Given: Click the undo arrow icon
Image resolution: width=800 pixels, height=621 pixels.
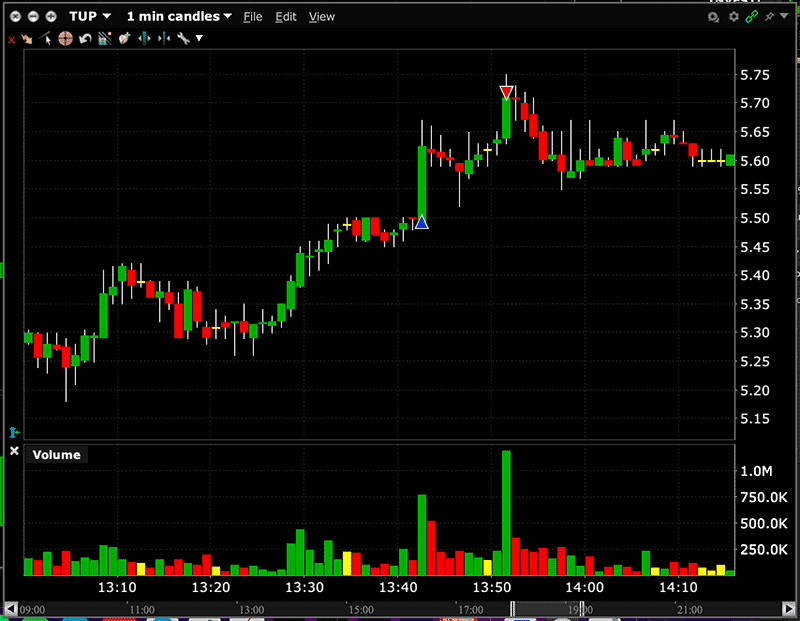Looking at the screenshot, I should 85,38.
